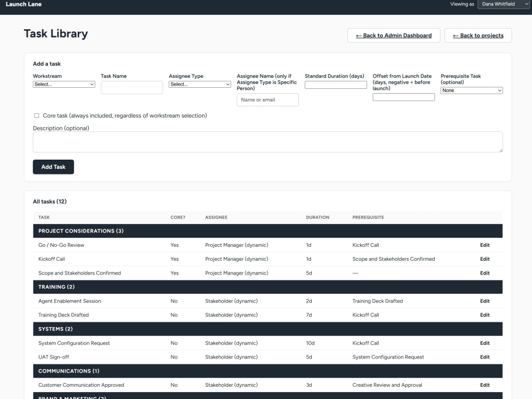Edit the Training Deck Drafted task
Image resolution: width=532 pixels, height=399 pixels.
pos(485,315)
